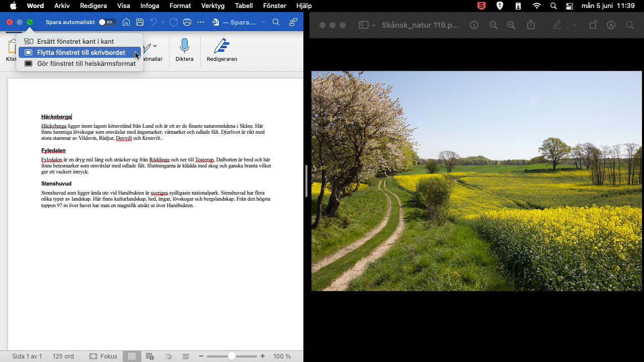Screen dimensions: 644x362
Task: Click the Print icon in Word
Action: tap(187, 22)
